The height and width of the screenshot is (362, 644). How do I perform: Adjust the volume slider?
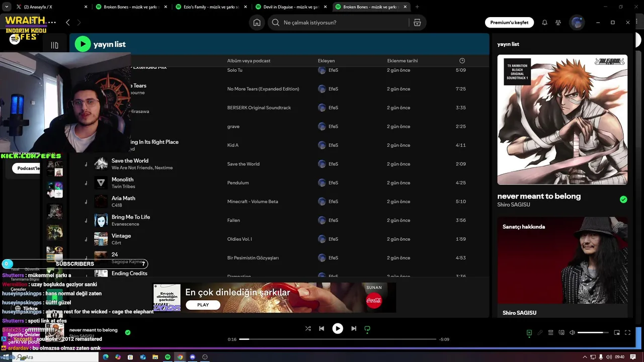click(593, 332)
